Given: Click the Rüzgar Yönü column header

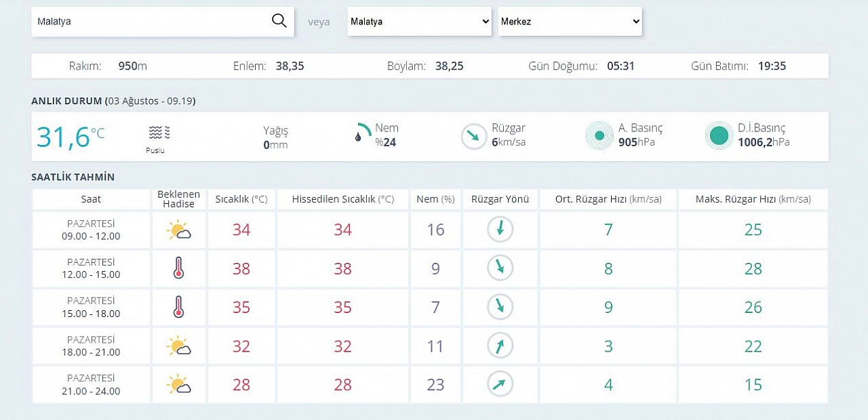Looking at the screenshot, I should click(x=500, y=199).
